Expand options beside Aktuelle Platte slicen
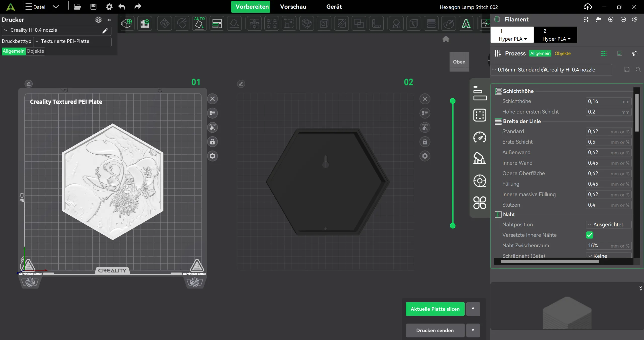The image size is (644, 340). [x=473, y=309]
